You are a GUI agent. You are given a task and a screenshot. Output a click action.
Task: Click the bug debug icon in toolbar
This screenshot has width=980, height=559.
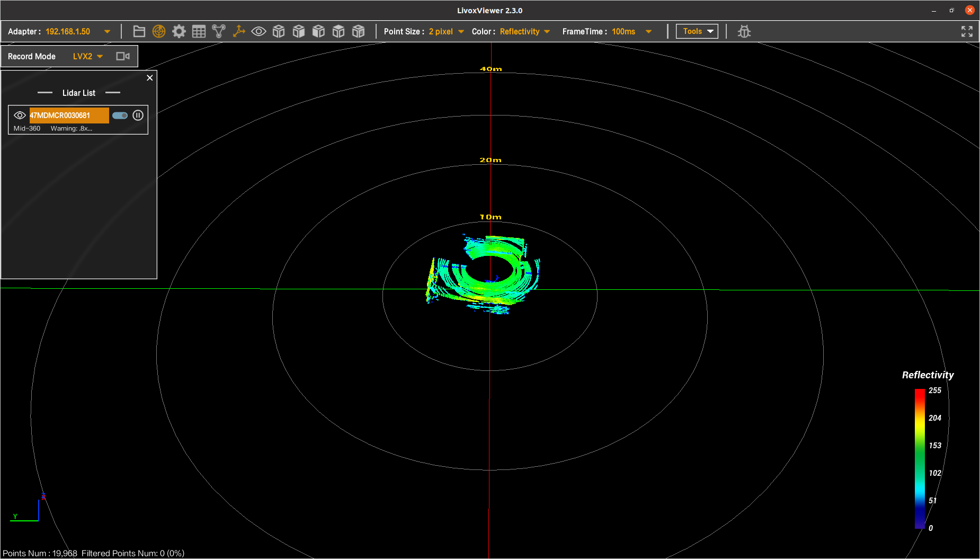tap(744, 31)
